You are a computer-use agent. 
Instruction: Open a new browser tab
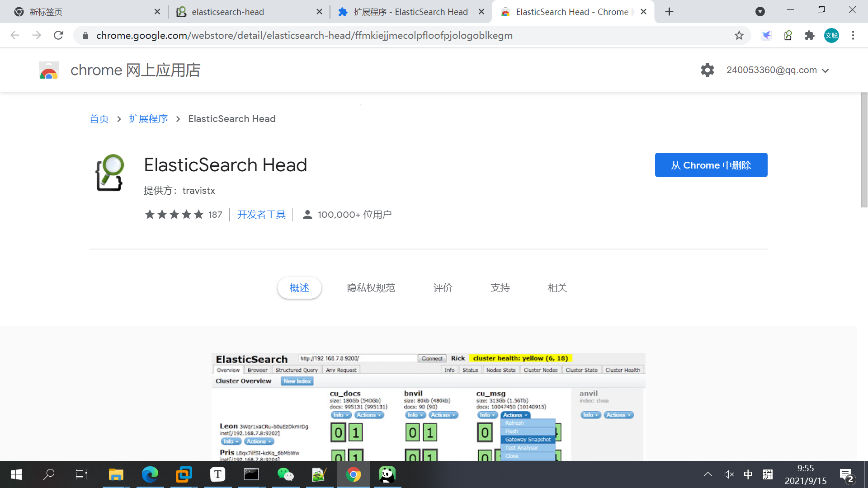pos(670,12)
